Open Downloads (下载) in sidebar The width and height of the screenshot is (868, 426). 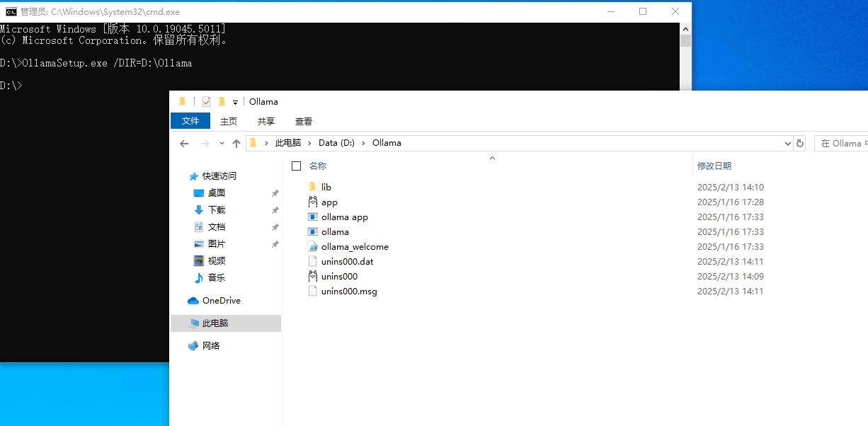pyautogui.click(x=217, y=210)
